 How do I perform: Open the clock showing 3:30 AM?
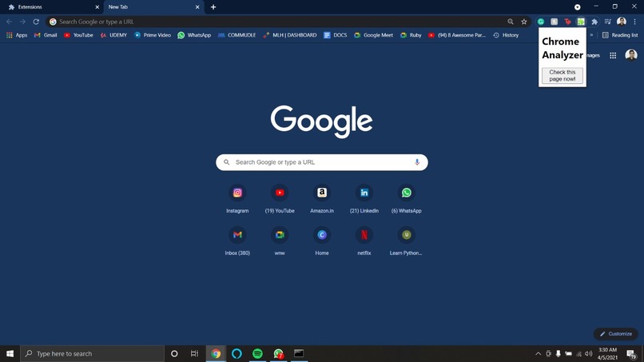(607, 353)
